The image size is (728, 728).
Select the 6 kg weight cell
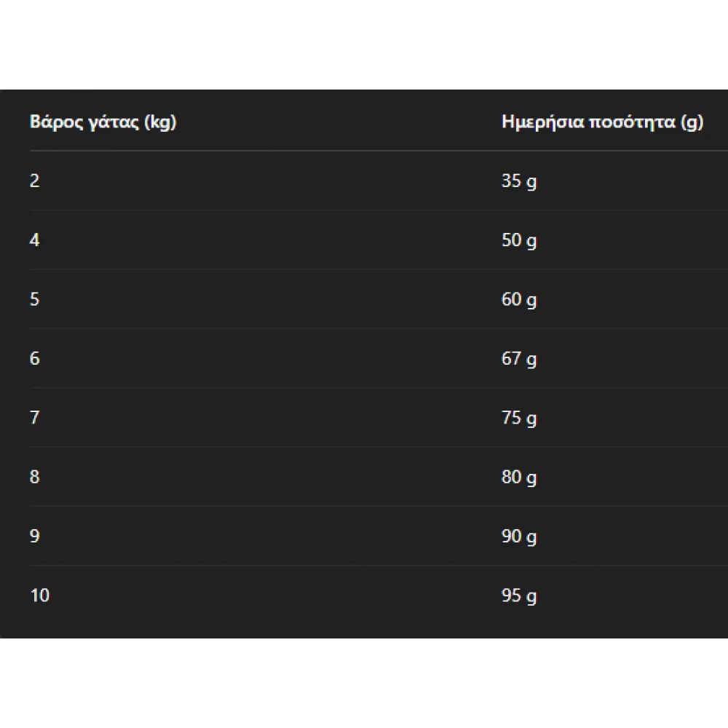(x=35, y=358)
